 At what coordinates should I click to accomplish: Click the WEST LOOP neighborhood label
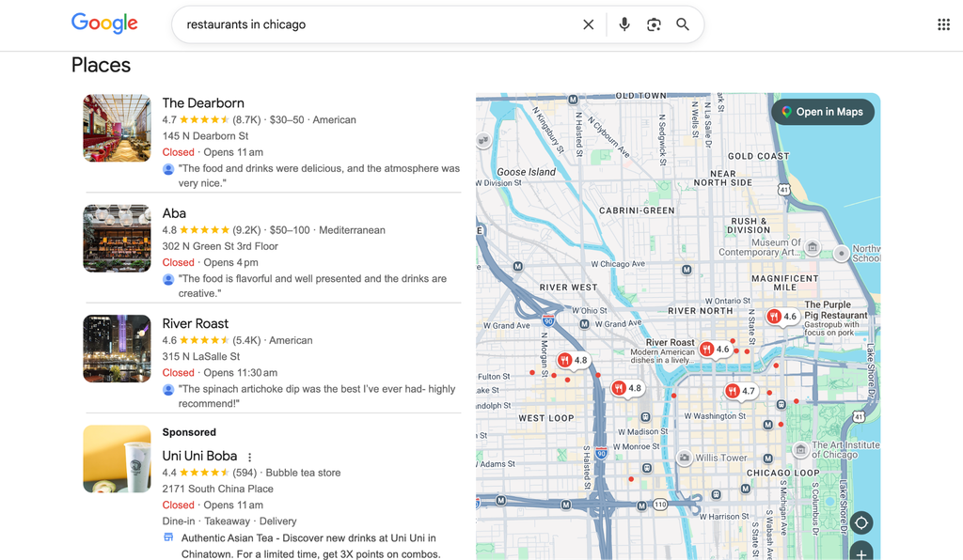pyautogui.click(x=546, y=418)
